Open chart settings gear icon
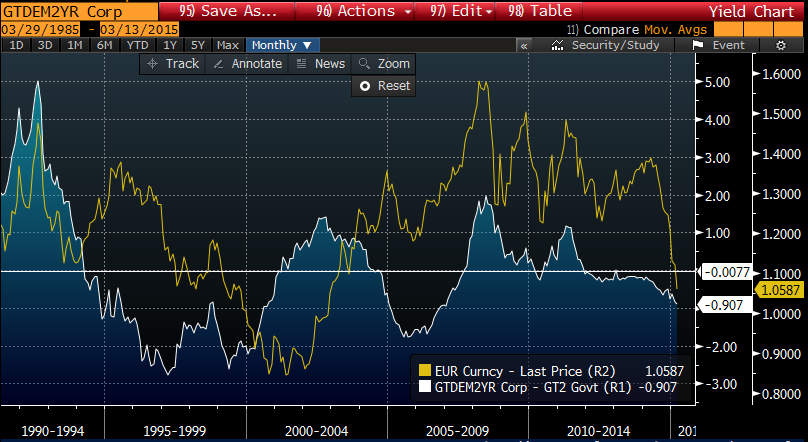 click(781, 45)
